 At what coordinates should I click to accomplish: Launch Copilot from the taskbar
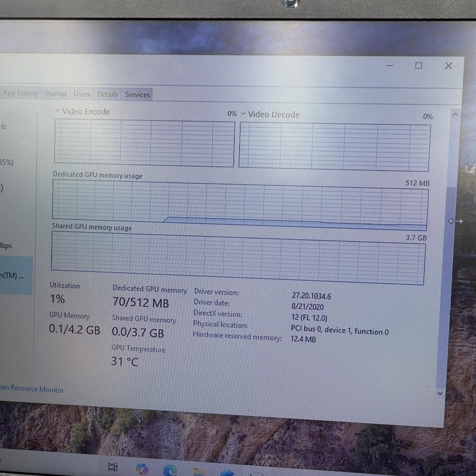pyautogui.click(x=142, y=468)
